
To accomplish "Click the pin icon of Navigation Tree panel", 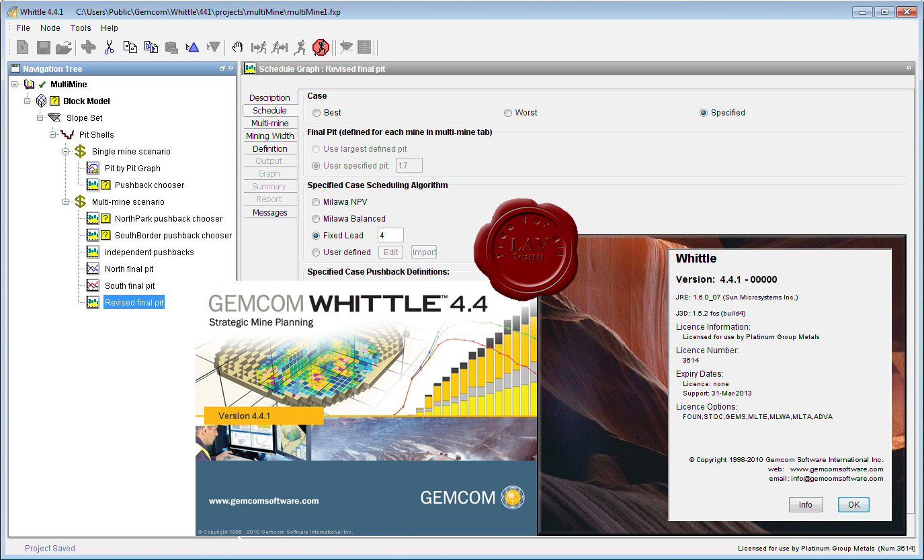I will (231, 68).
